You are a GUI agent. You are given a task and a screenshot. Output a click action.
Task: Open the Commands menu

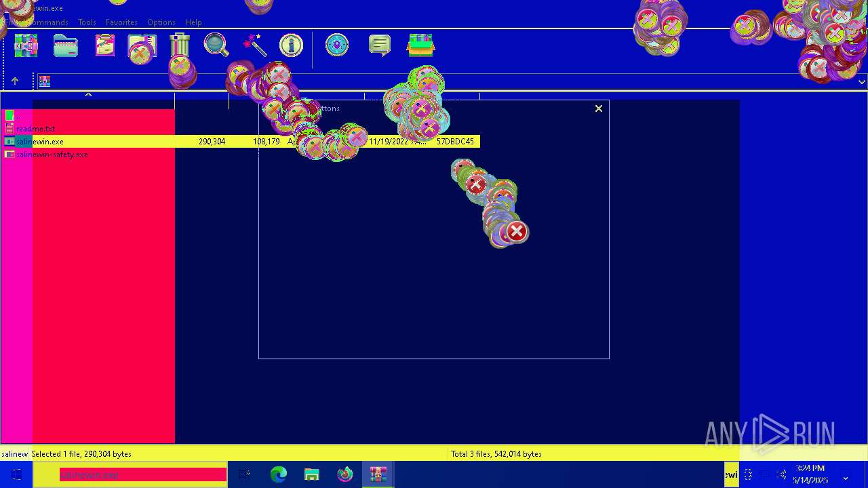click(x=47, y=22)
